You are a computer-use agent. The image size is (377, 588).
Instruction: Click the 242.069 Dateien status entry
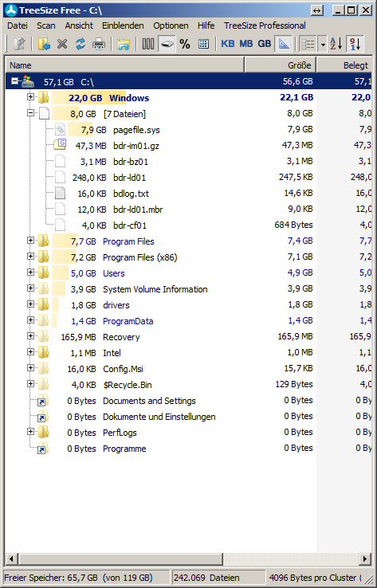[206, 578]
